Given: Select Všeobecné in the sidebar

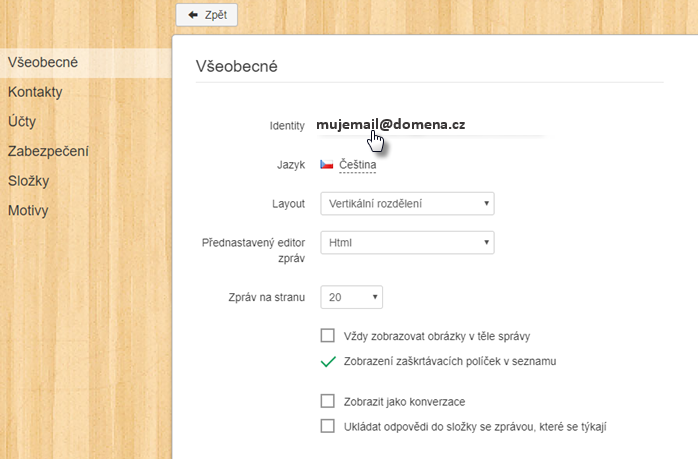Looking at the screenshot, I should [43, 62].
